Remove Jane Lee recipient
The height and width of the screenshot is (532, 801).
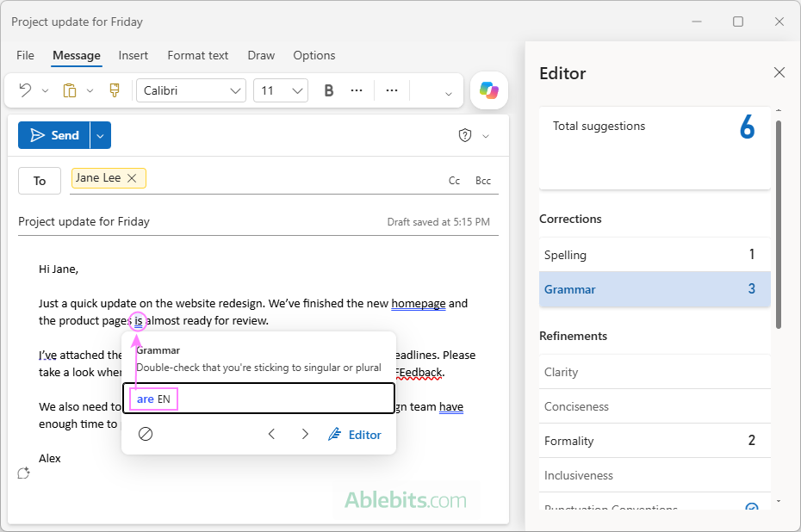coord(132,178)
